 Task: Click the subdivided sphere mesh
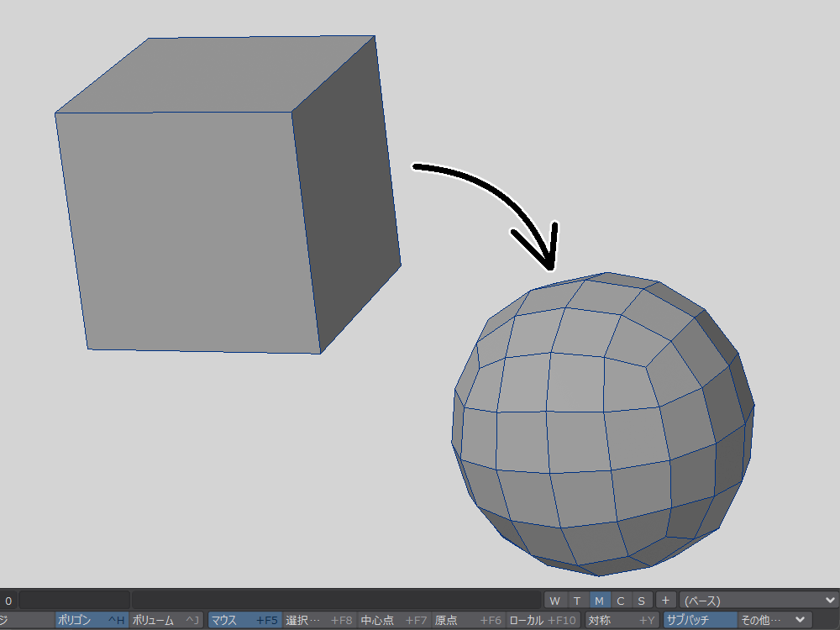[x=588, y=428]
